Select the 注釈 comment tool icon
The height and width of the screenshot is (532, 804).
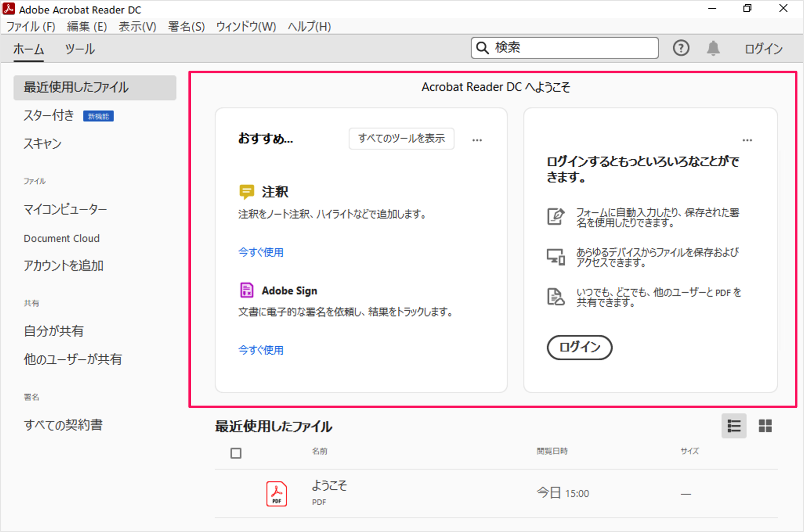[x=246, y=191]
